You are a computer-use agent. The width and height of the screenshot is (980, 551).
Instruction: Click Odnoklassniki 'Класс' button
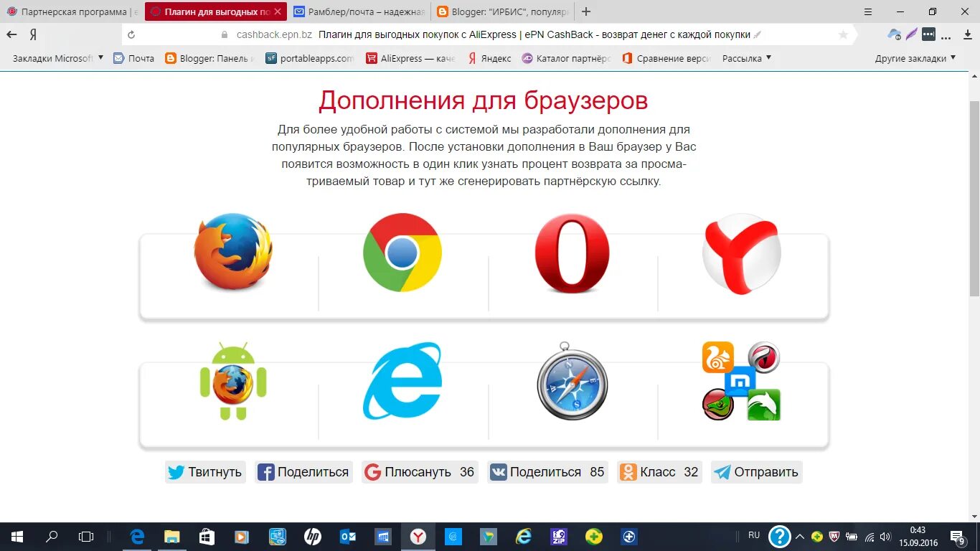[x=659, y=472]
